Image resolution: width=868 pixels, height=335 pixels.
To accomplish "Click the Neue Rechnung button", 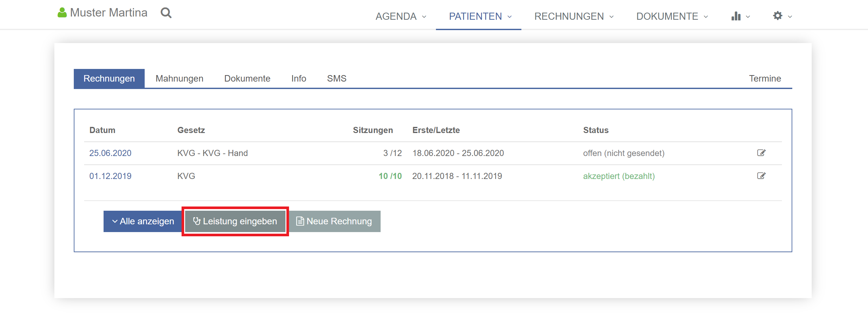I will [x=334, y=221].
